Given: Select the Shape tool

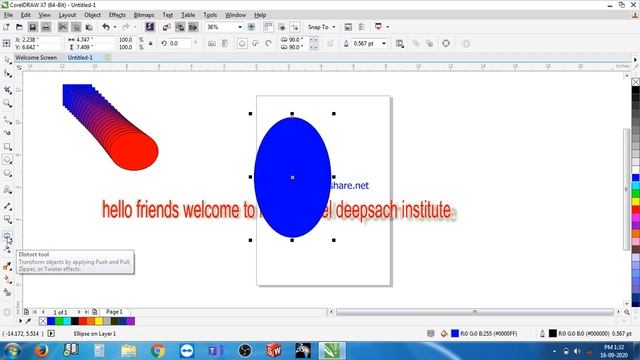Looking at the screenshot, I should [7, 74].
